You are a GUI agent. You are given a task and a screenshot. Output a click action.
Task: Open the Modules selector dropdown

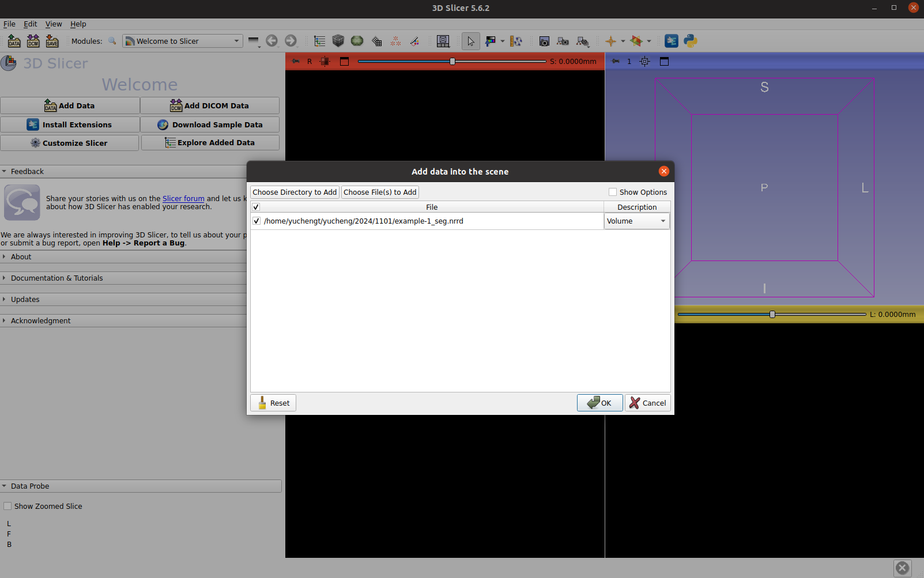(182, 41)
